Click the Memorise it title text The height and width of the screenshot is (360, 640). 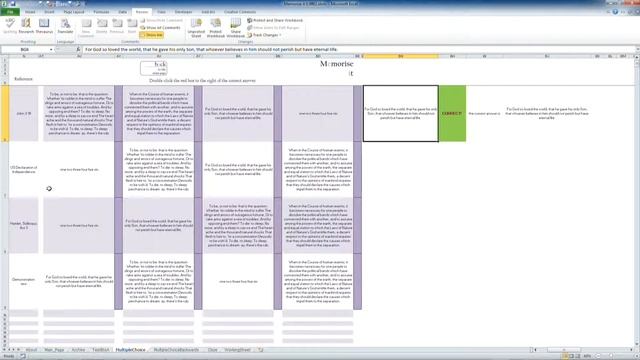[x=337, y=68]
